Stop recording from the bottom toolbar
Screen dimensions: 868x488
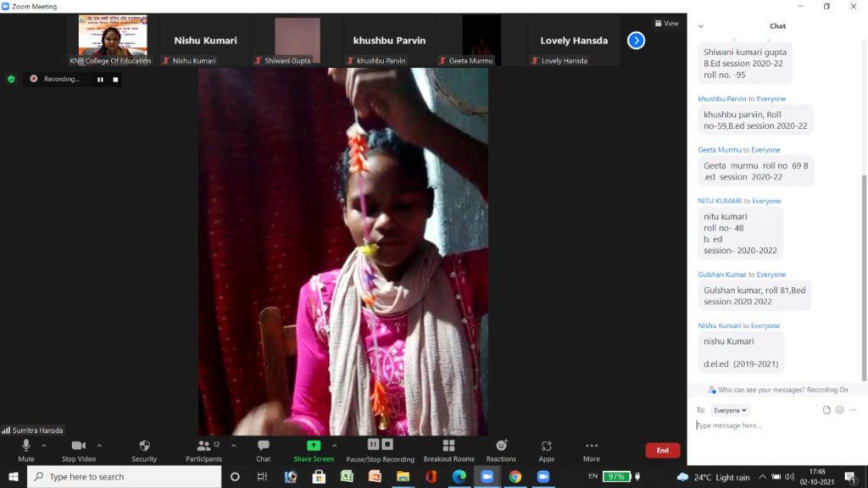[x=387, y=444]
